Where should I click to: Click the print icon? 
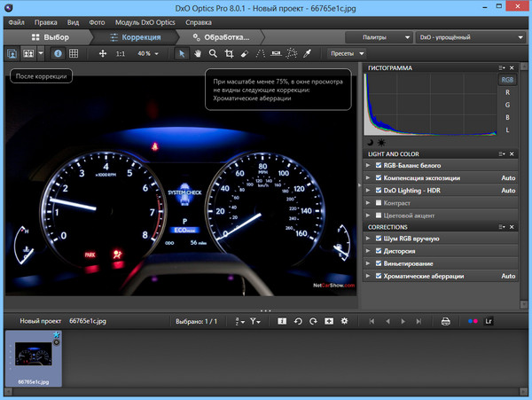tap(446, 321)
